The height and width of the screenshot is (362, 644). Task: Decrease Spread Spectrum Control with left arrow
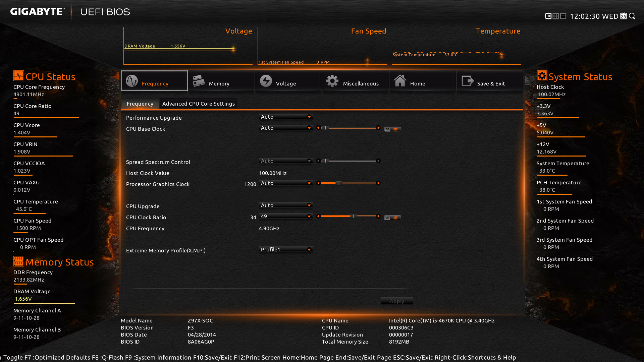(x=318, y=161)
